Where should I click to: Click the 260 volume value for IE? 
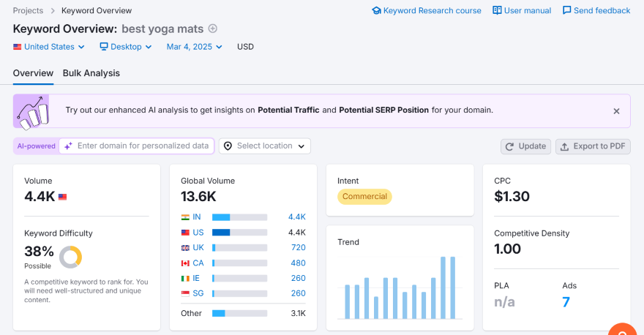coord(298,279)
